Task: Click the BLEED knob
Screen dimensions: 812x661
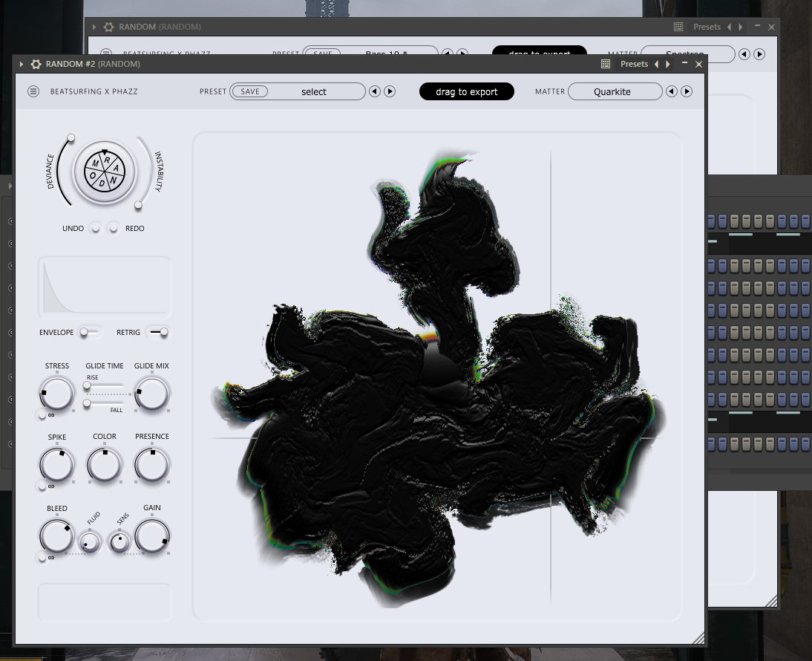Action: pos(57,536)
